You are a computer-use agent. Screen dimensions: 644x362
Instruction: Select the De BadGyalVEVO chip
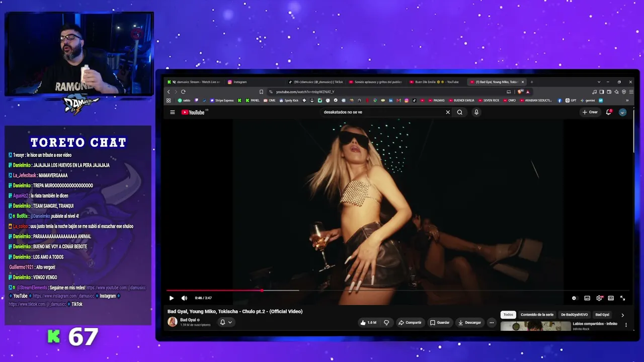[575, 315]
